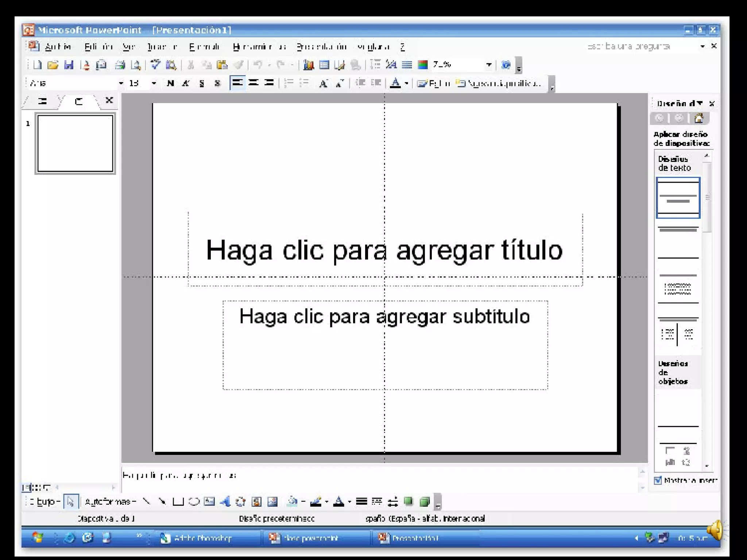
Task: Click the font color swatch button
Action: pyautogui.click(x=395, y=83)
